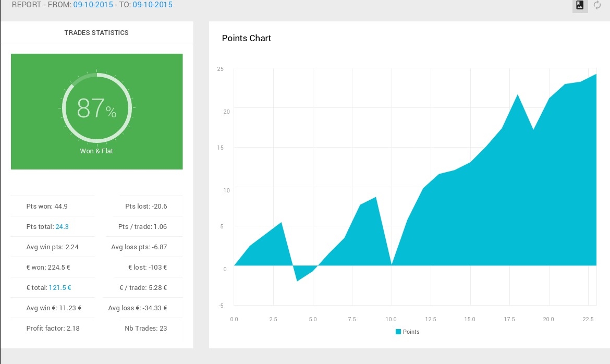Click the x-axis label 17.5

(509, 319)
